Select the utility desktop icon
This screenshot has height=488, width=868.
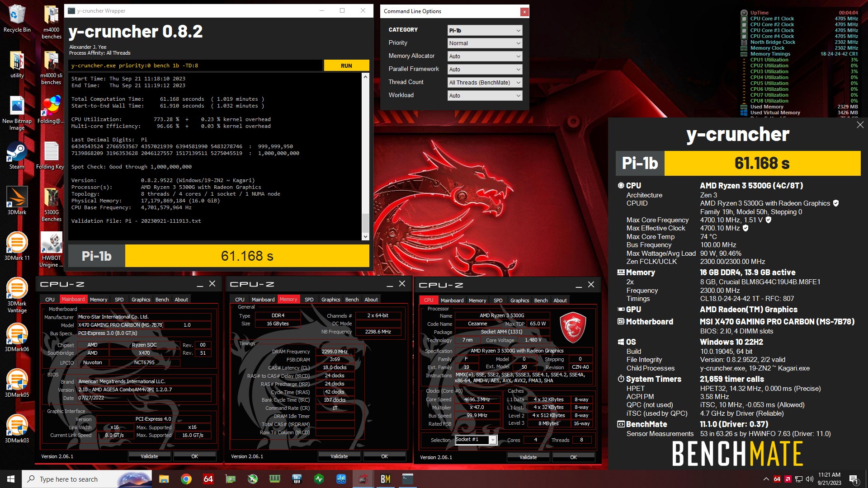[x=17, y=65]
